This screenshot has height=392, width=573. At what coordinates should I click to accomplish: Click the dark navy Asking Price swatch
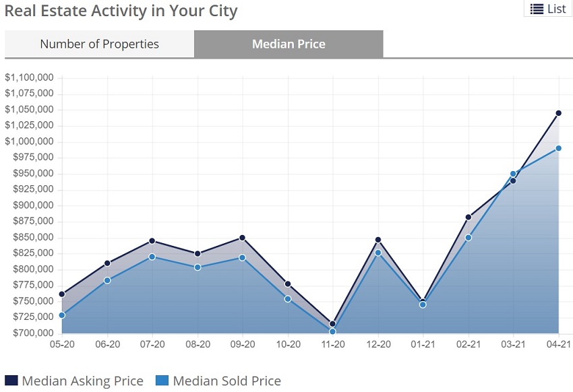pyautogui.click(x=11, y=381)
